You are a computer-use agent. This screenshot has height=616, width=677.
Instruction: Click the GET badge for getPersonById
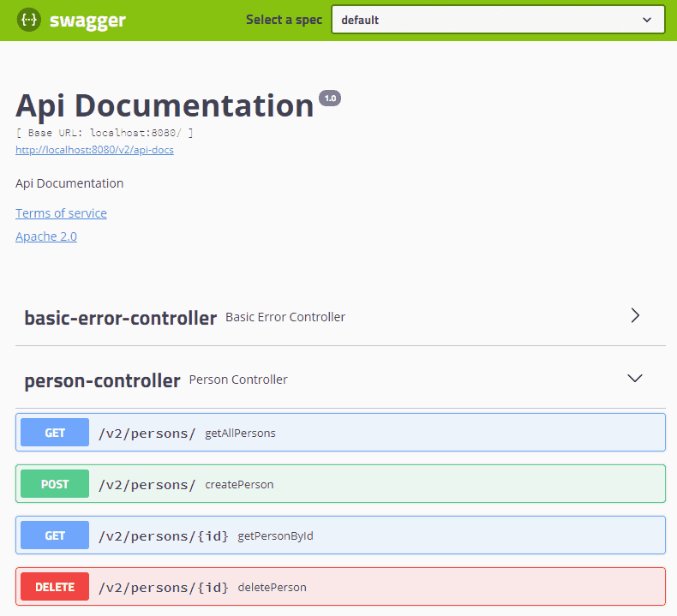(x=55, y=535)
